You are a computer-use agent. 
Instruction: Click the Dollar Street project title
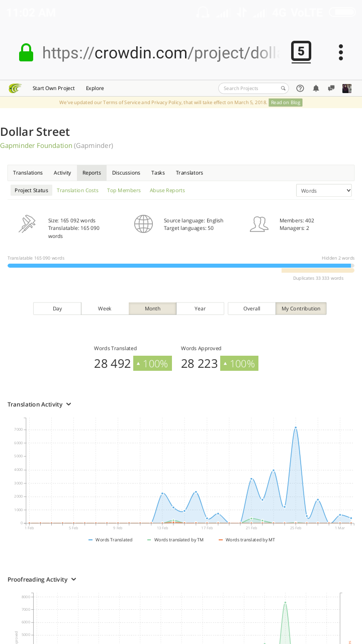coord(35,132)
